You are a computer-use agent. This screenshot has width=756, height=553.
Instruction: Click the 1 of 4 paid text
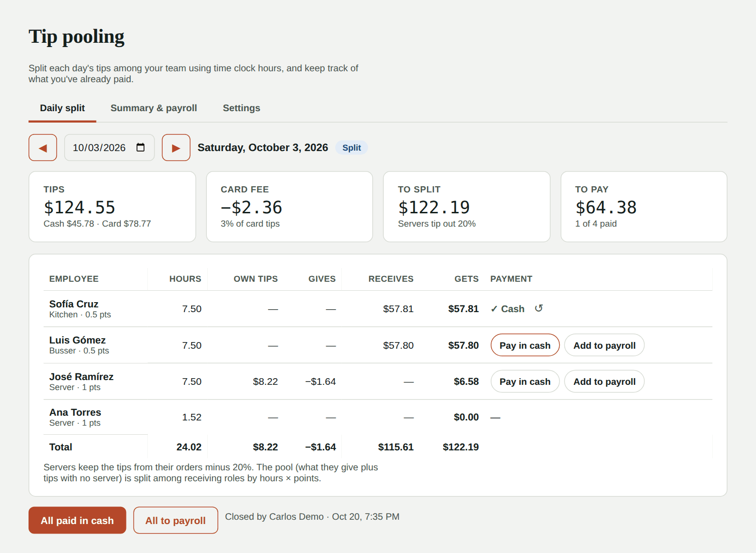pyautogui.click(x=596, y=224)
